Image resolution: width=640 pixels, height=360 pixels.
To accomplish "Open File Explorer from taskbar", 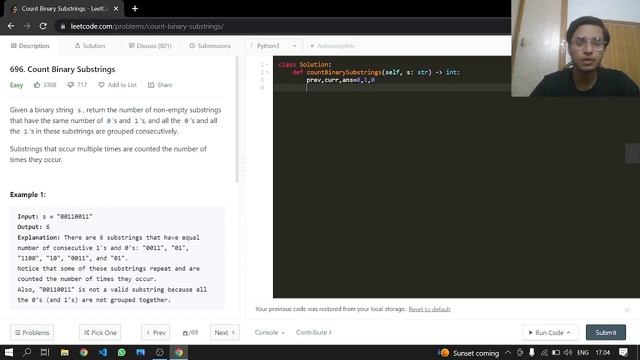I will click(64, 352).
